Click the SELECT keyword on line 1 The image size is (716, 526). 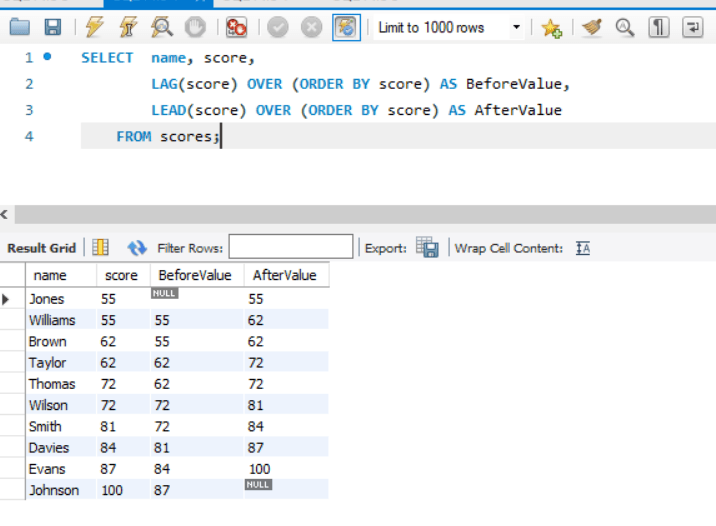tap(107, 58)
